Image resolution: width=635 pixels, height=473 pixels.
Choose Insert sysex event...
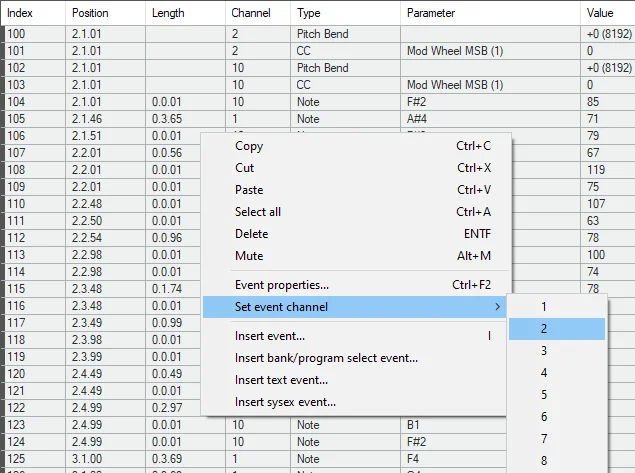[354, 402]
